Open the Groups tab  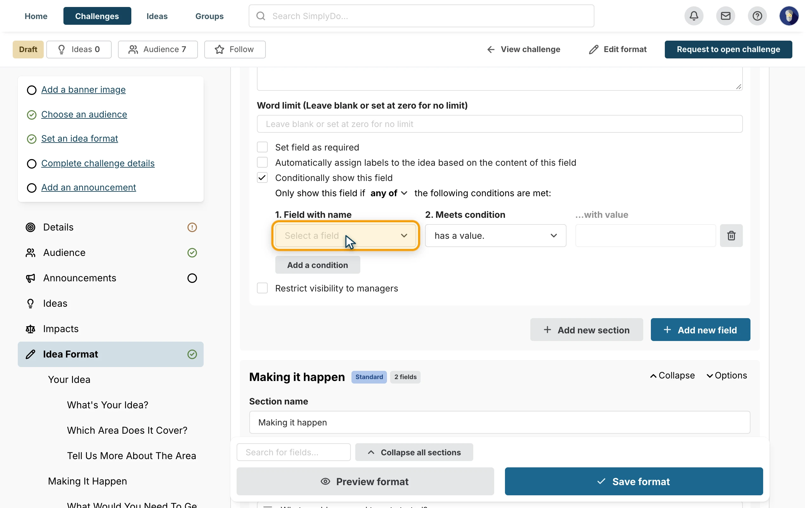[209, 16]
